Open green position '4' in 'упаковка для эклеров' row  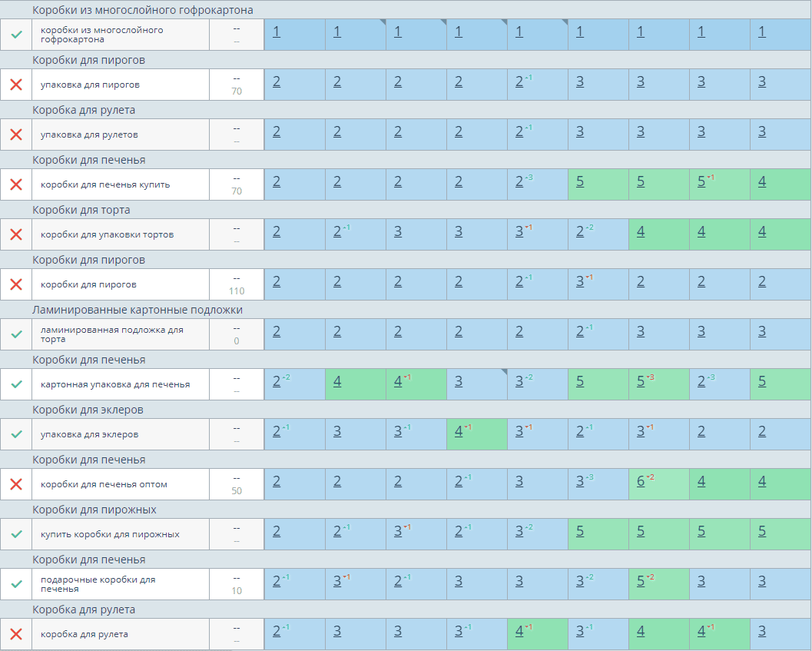(459, 431)
